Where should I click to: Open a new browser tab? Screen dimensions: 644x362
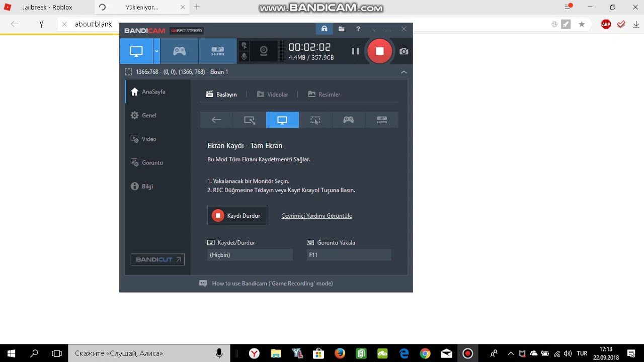click(x=197, y=7)
